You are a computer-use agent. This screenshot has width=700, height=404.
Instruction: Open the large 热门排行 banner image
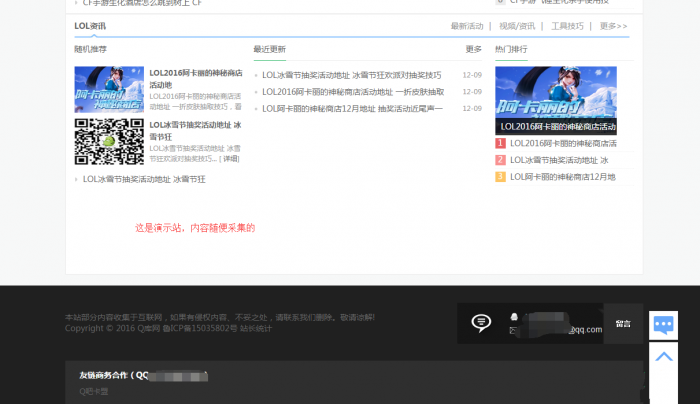click(x=555, y=100)
